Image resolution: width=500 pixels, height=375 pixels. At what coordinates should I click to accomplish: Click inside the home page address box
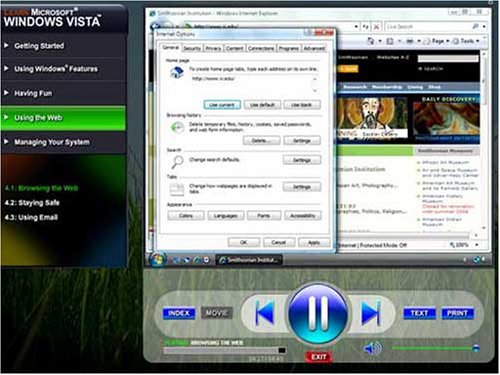[x=252, y=85]
